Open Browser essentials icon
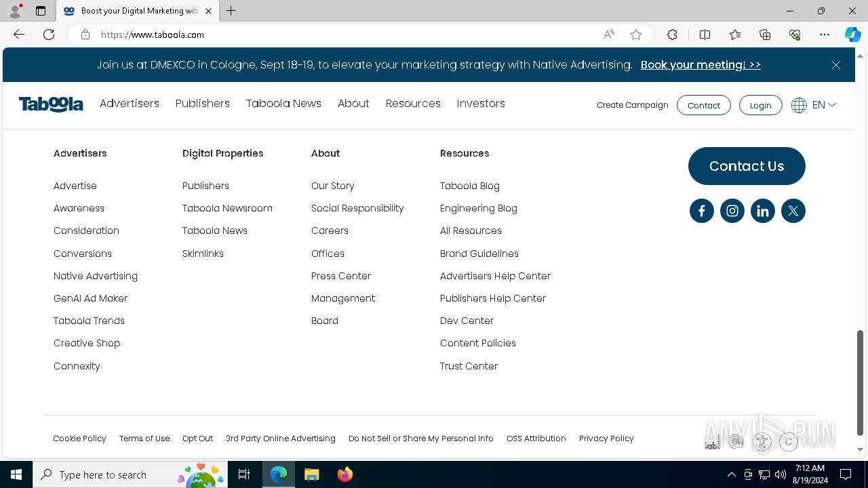 [795, 35]
